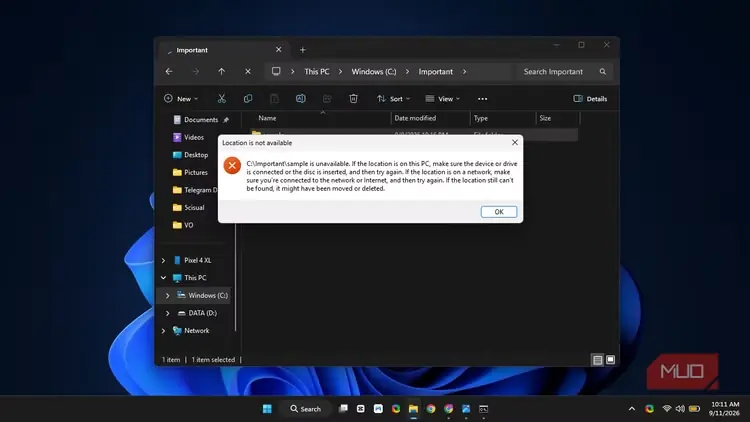The image size is (750, 422).
Task: Open the volume tray icon
Action: pos(680,409)
